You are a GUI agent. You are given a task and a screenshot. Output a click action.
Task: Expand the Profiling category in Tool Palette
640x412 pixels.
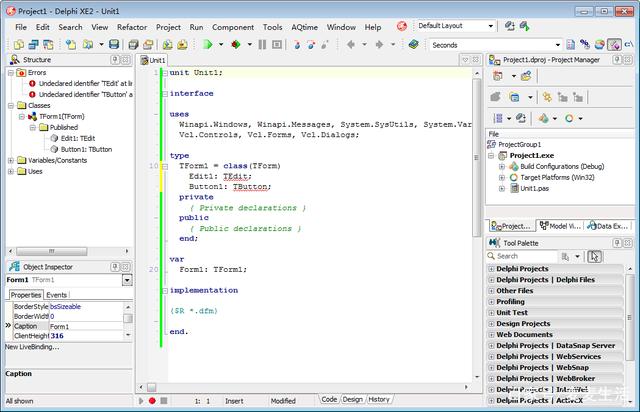pos(491,302)
